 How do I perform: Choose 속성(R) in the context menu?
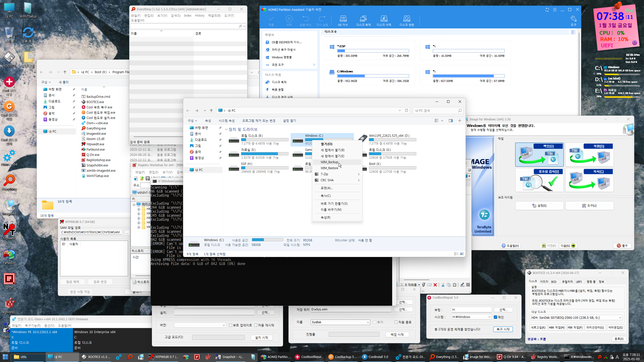coord(337,217)
